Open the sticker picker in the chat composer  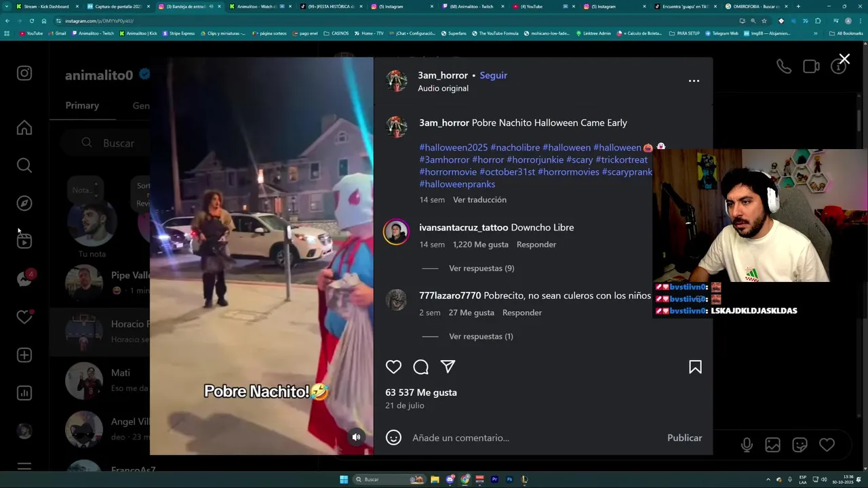(800, 445)
